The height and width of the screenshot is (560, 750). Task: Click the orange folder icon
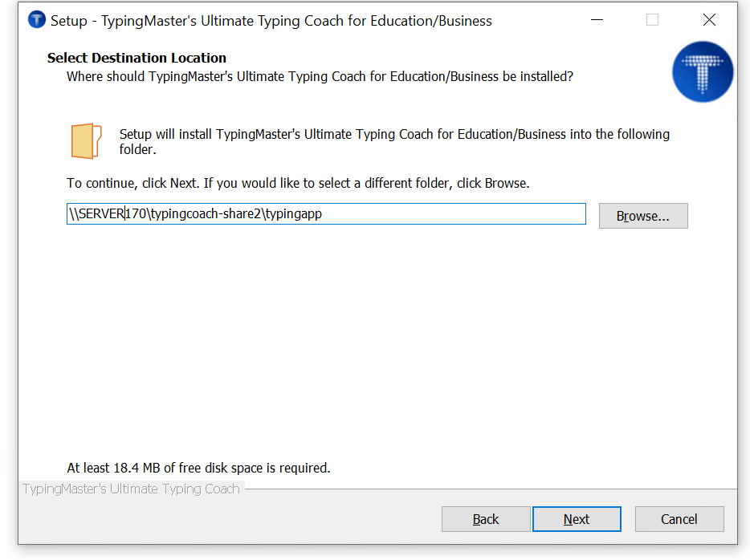(x=86, y=141)
